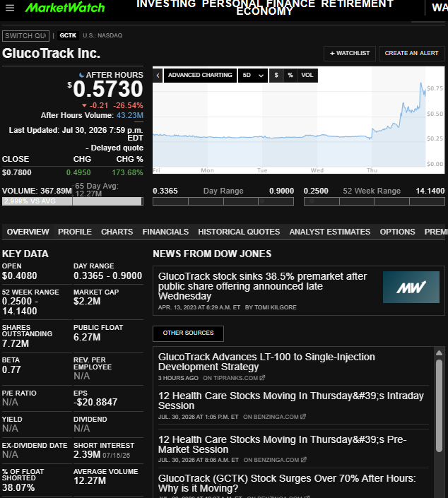Click the MarketWatch logo
This screenshot has width=448, height=498.
click(x=65, y=7)
